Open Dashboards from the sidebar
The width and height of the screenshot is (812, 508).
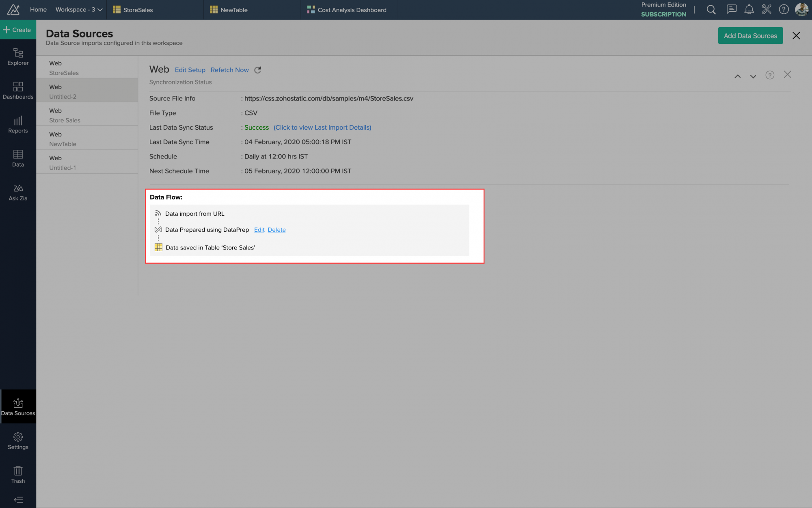click(x=18, y=90)
